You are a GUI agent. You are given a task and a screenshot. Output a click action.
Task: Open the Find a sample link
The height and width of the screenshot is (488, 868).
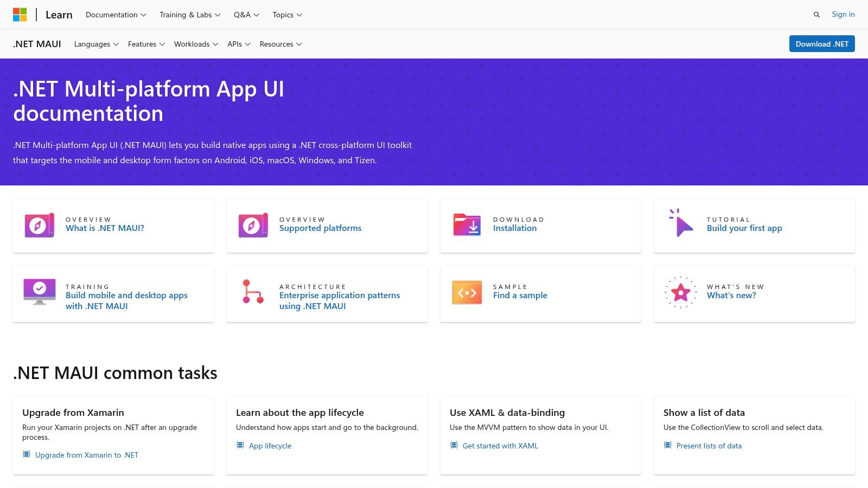[520, 296]
